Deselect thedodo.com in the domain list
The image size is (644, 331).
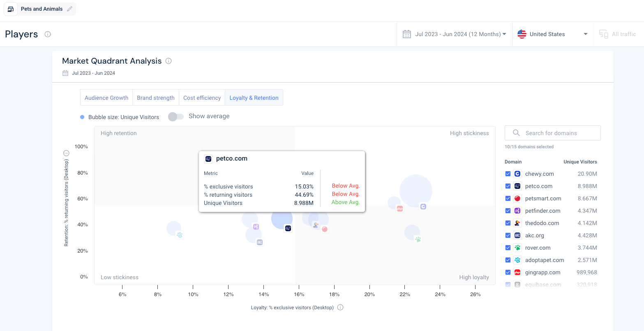pos(508,223)
